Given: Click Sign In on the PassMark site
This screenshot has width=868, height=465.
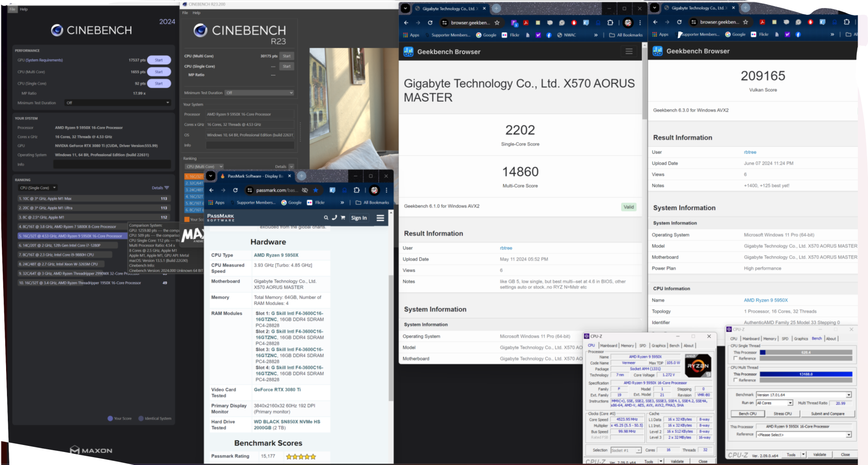Looking at the screenshot, I should point(359,218).
